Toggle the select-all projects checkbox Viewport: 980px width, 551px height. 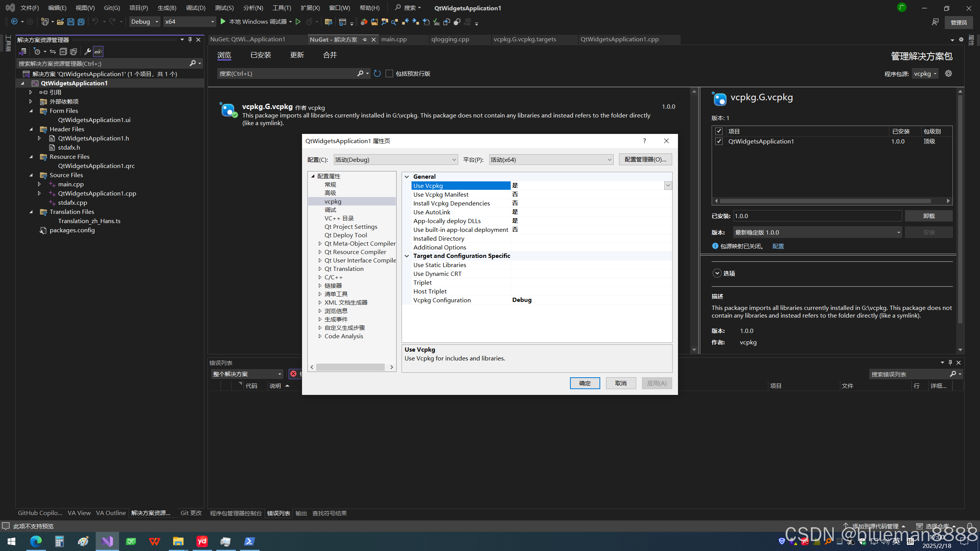(x=719, y=131)
